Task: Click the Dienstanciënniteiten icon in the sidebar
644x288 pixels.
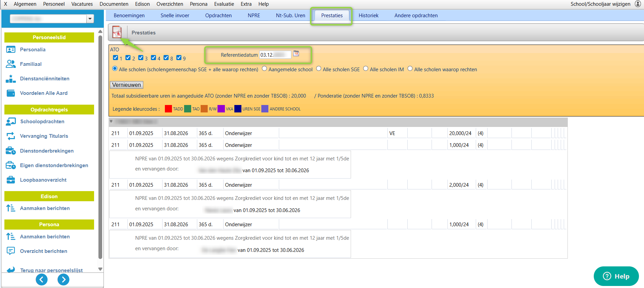Action: (x=11, y=79)
